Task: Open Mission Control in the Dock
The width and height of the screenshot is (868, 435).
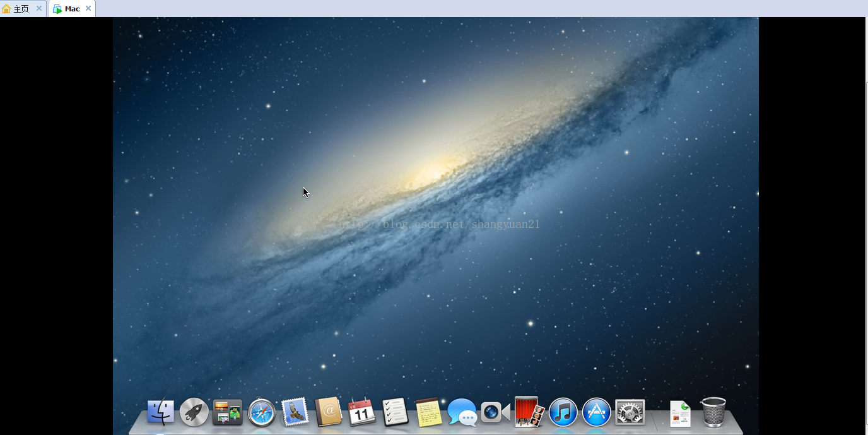Action: pyautogui.click(x=228, y=412)
